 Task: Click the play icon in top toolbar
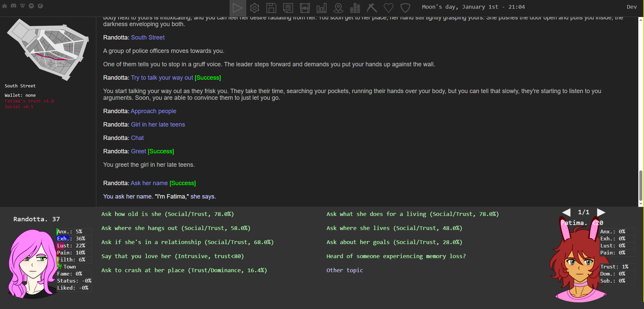coord(238,8)
